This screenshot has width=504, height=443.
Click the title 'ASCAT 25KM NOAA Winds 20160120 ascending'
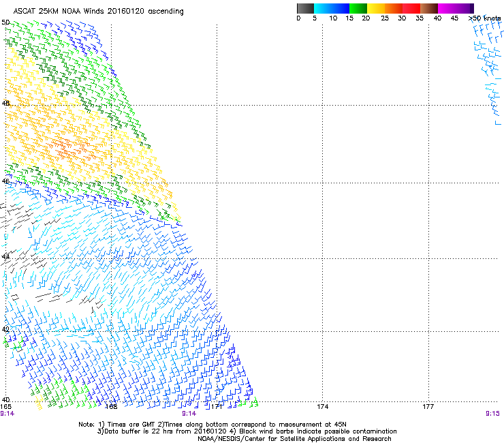tap(98, 12)
